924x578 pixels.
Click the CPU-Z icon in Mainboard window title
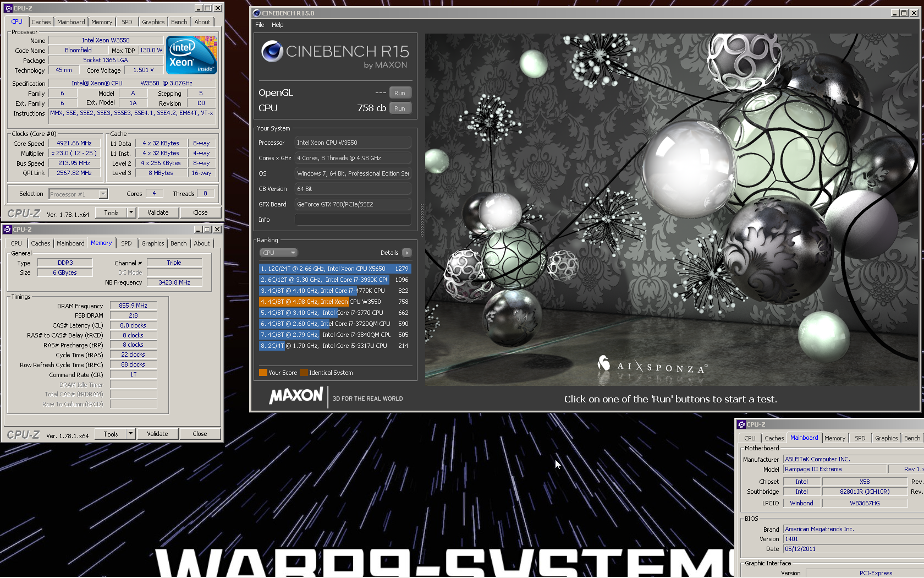click(741, 424)
